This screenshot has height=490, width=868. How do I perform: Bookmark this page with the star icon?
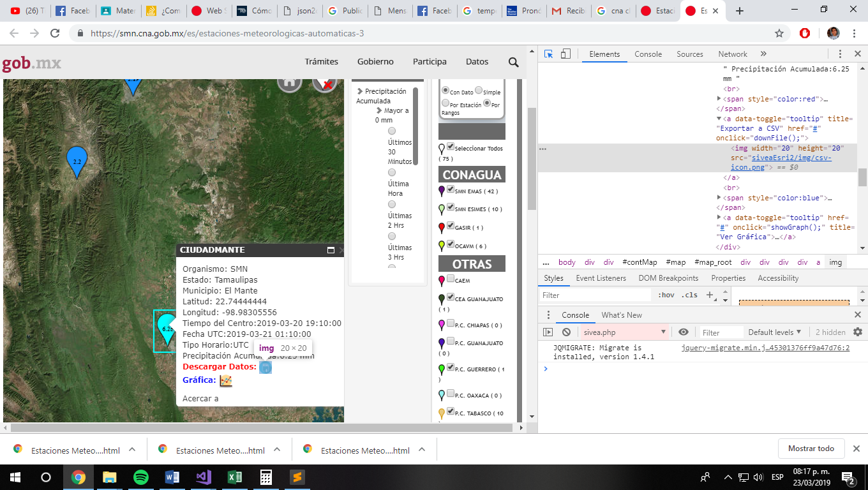(779, 33)
